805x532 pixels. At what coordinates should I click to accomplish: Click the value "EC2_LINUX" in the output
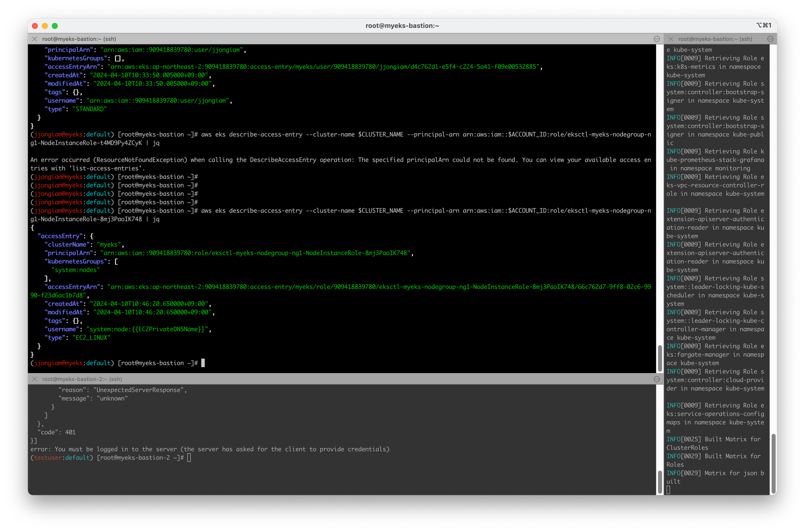coord(91,338)
